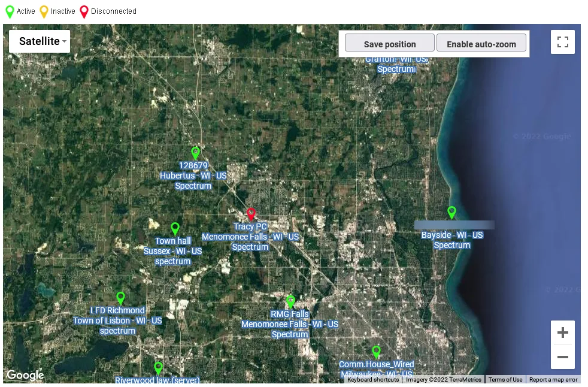The image size is (588, 387).
Task: Zoom out with the minus button
Action: (562, 357)
